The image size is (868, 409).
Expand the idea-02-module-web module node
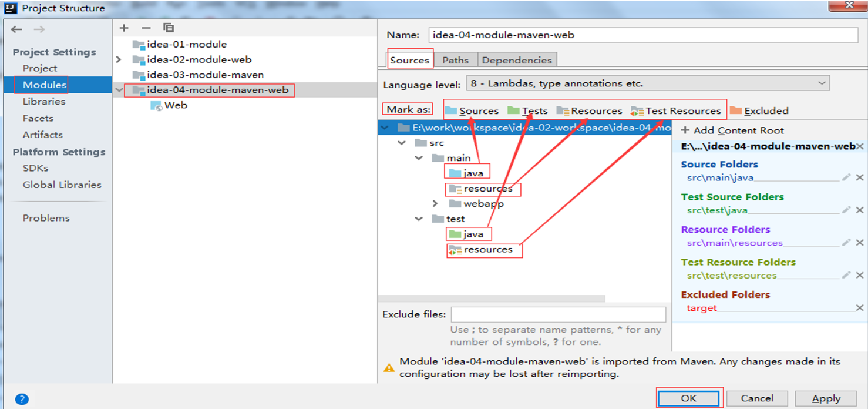(119, 59)
